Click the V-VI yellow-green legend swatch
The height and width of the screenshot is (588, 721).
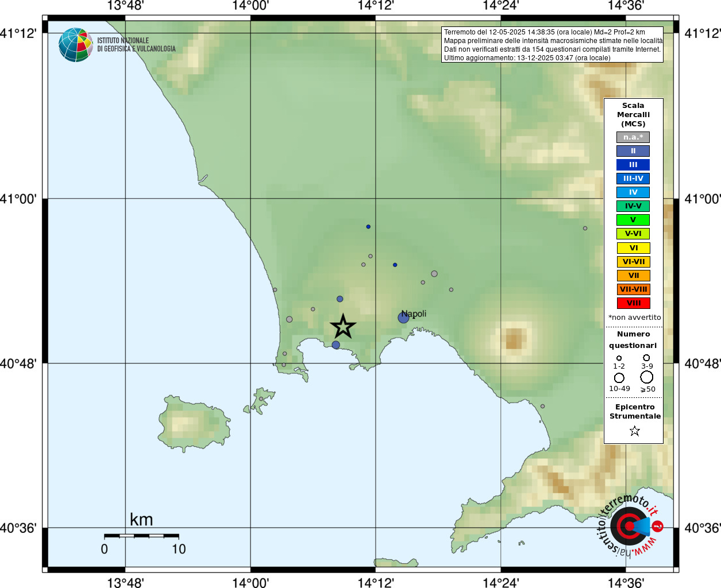(633, 234)
